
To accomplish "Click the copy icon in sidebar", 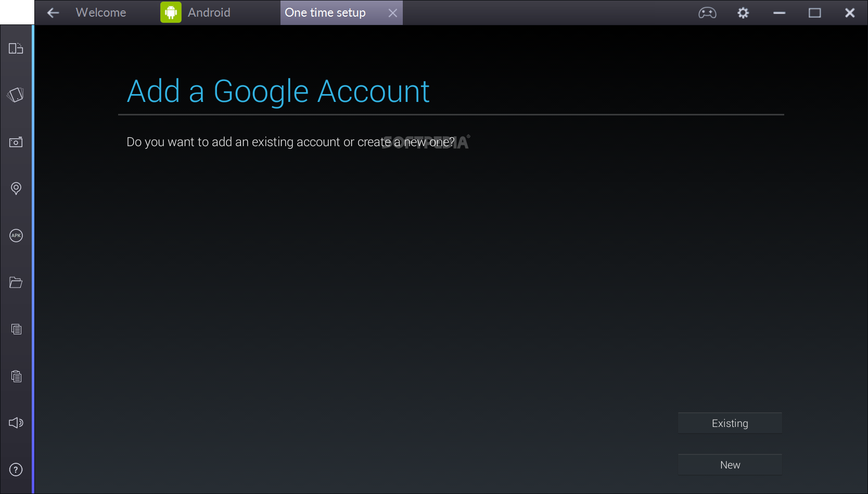I will [x=16, y=329].
